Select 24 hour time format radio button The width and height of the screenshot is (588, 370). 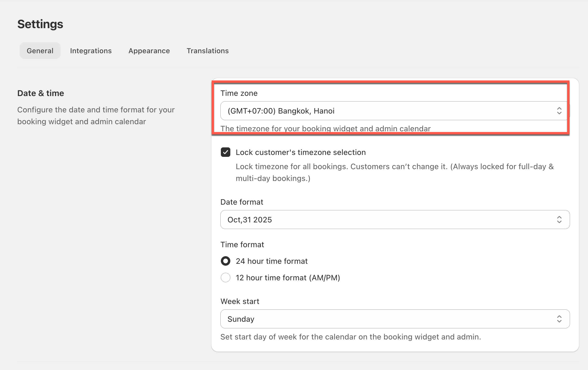pos(225,261)
